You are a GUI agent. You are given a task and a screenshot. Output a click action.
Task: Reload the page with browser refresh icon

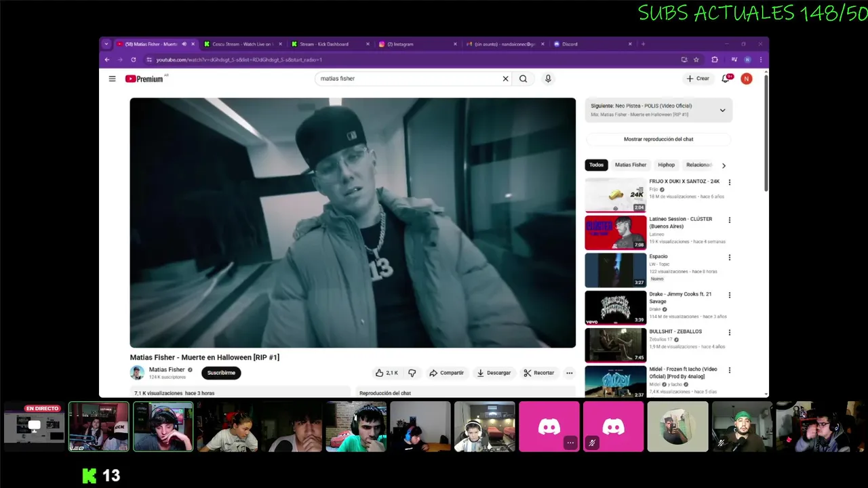pos(133,60)
